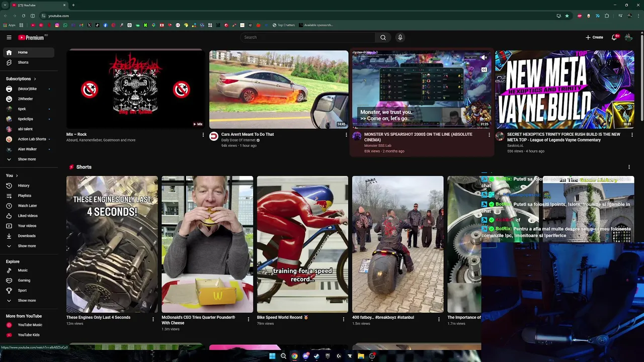Open Windows Start menu

[272, 356]
